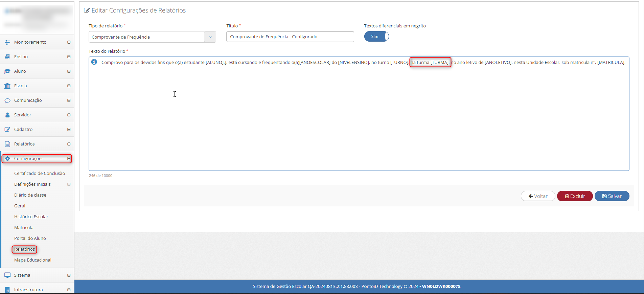Viewport: 644px width, 294px height.
Task: Expand the Comunicação menu section
Action: (x=69, y=100)
